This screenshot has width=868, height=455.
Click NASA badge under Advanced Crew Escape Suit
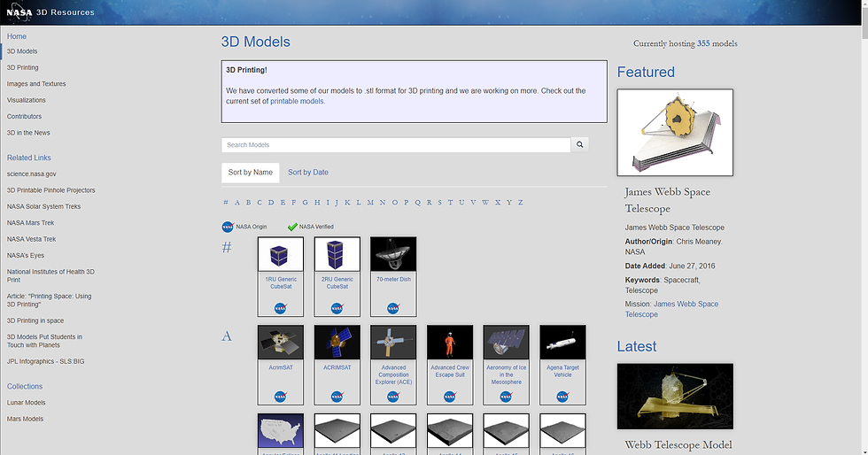(450, 397)
